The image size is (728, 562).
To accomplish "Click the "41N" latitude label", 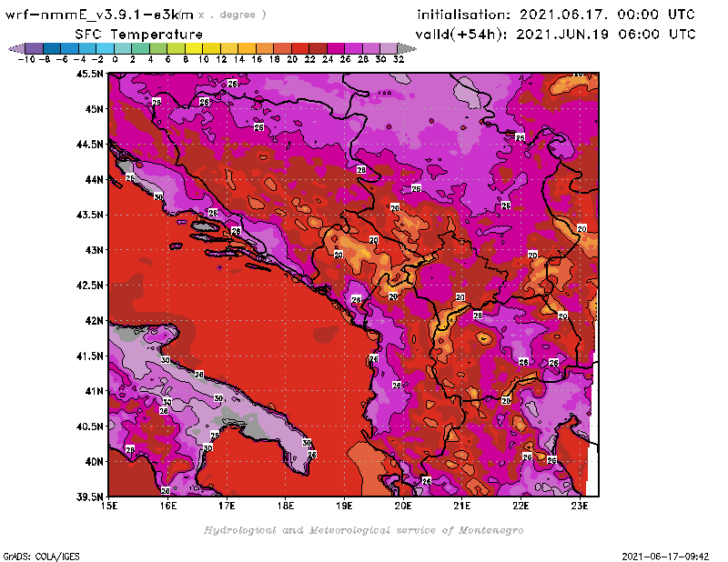I will coord(94,391).
